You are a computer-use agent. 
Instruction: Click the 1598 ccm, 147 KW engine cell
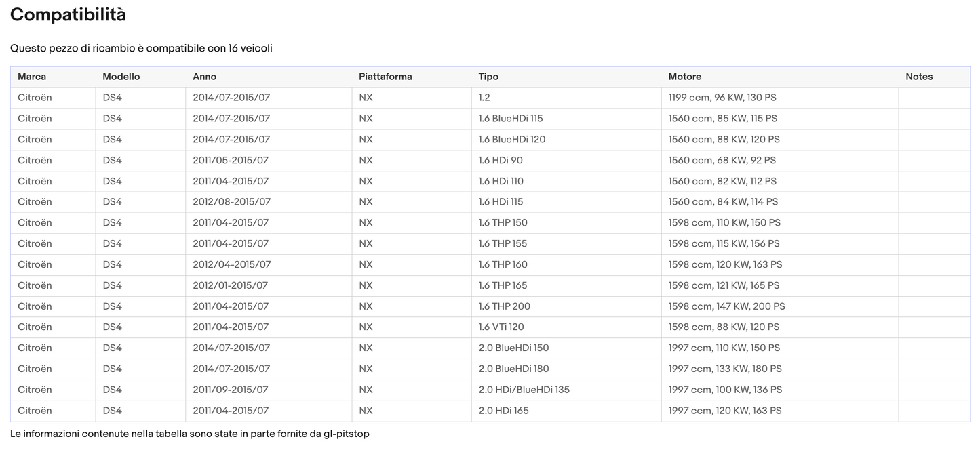tap(726, 306)
